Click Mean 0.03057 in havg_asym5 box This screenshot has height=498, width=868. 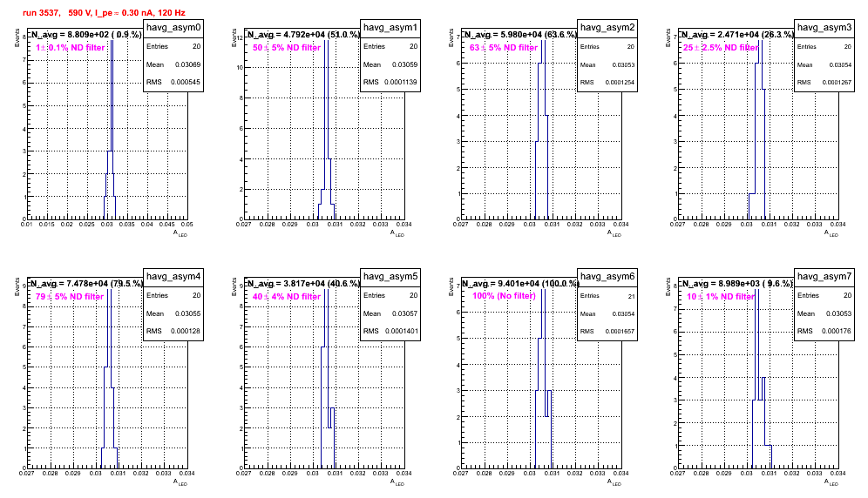coord(390,313)
